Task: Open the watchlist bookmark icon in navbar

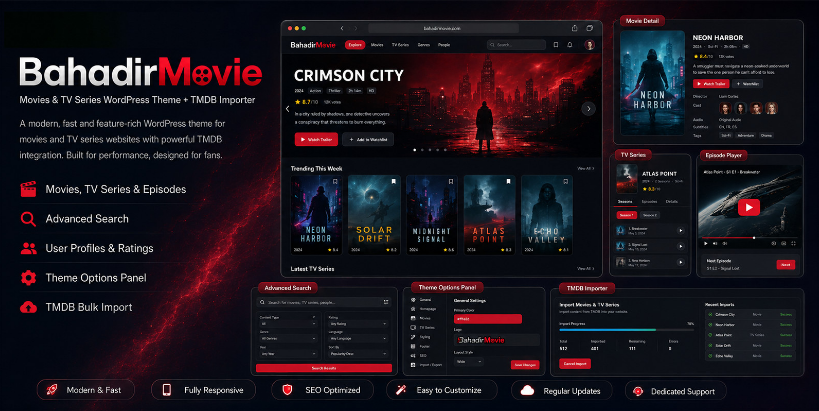Action: 556,45
